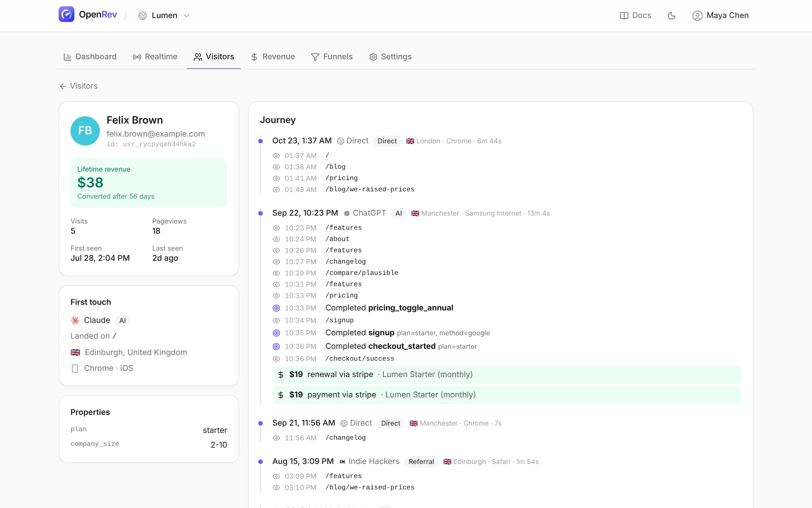The image size is (812, 508).
Task: Select the Visitors tab
Action: 214,56
